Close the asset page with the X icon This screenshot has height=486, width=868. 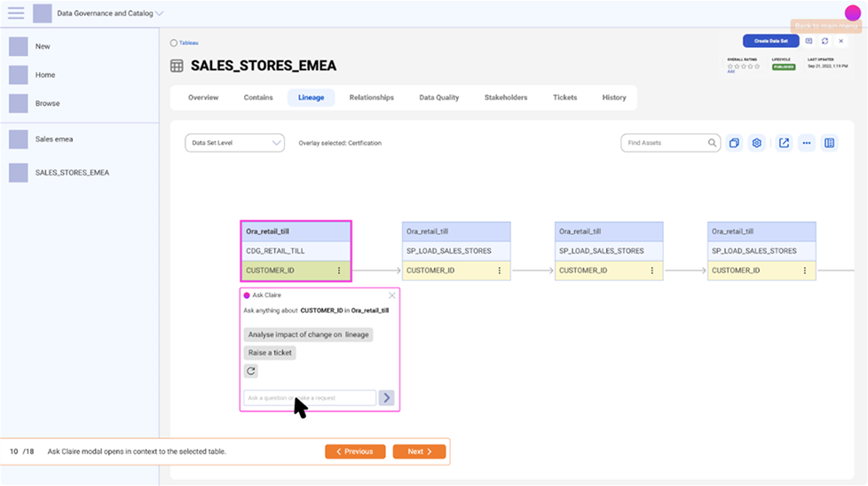840,41
